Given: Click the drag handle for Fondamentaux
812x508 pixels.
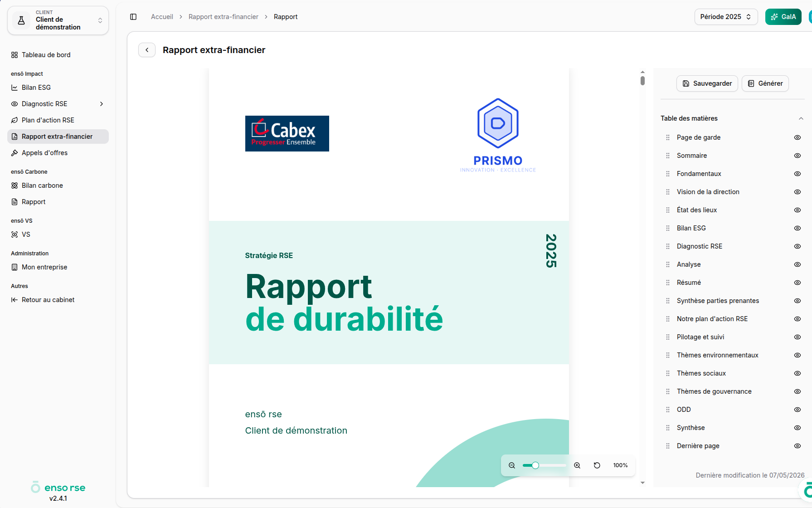Looking at the screenshot, I should click(x=668, y=174).
